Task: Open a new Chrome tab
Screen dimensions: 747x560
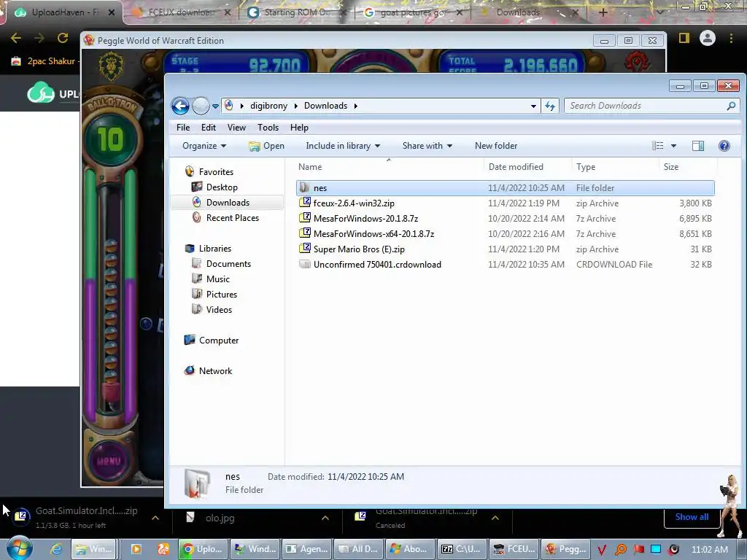Action: tap(603, 12)
